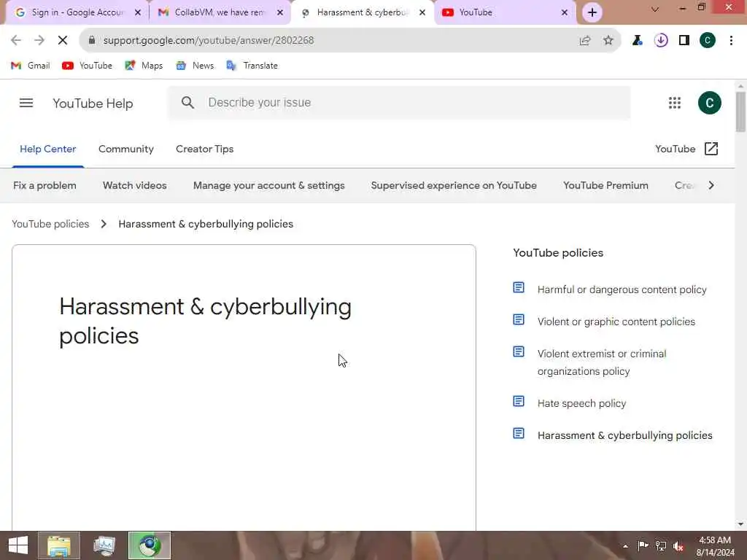Open the News bookmark
Image resolution: width=747 pixels, height=560 pixels.
(195, 66)
